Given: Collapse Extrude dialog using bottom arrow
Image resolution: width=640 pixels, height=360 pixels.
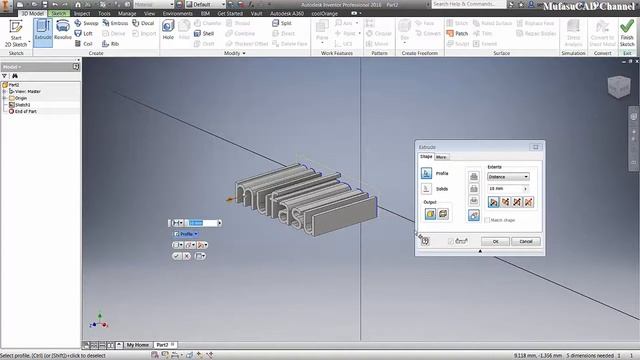Looking at the screenshot, I should tap(480, 251).
